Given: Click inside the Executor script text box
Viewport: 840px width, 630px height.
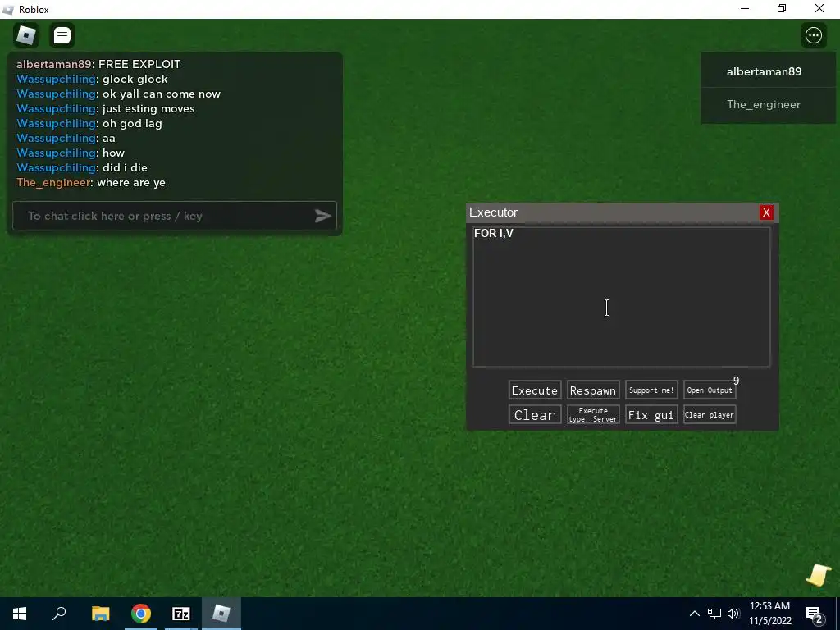Looking at the screenshot, I should pyautogui.click(x=622, y=297).
